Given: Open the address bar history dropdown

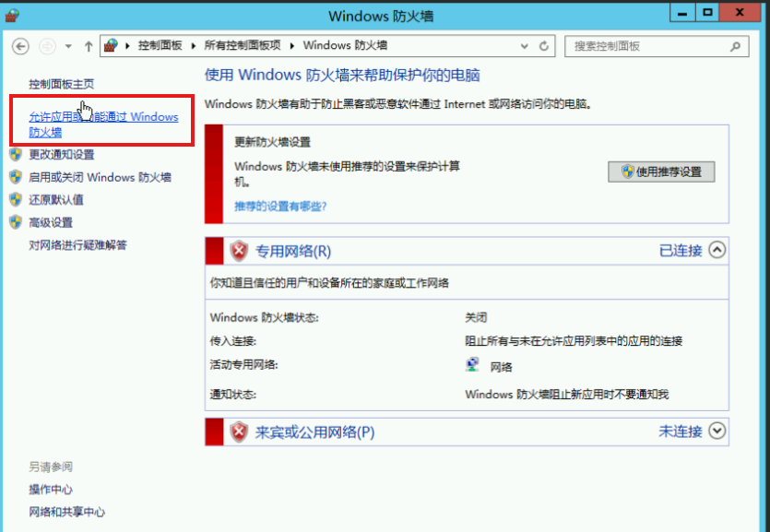Looking at the screenshot, I should pos(526,46).
